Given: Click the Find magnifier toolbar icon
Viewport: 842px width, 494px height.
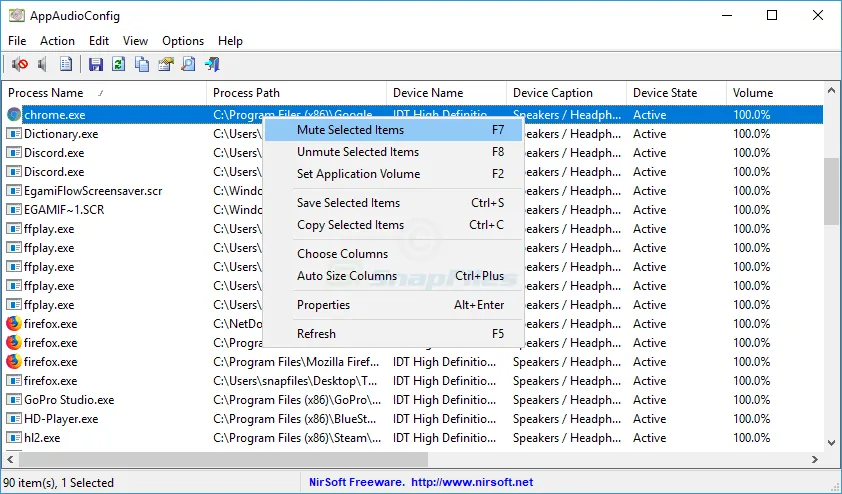Looking at the screenshot, I should tap(188, 64).
